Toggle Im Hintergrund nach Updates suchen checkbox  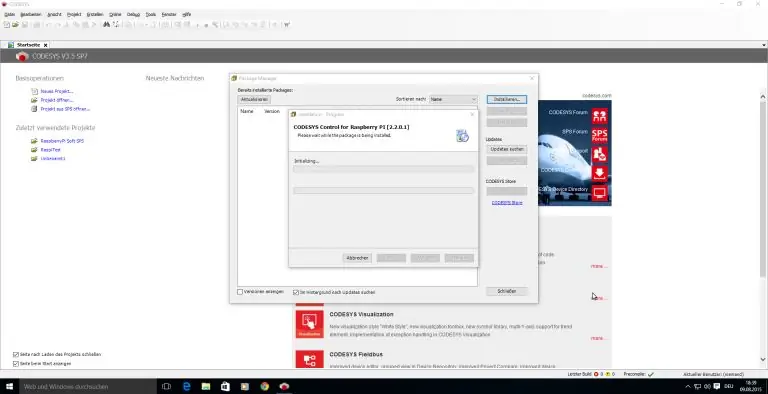point(296,292)
